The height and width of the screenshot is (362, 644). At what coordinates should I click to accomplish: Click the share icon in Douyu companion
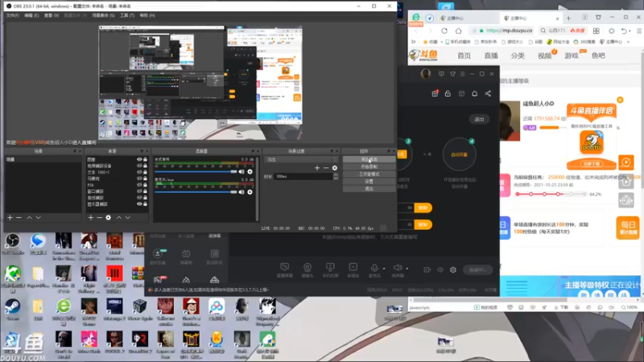488,93
